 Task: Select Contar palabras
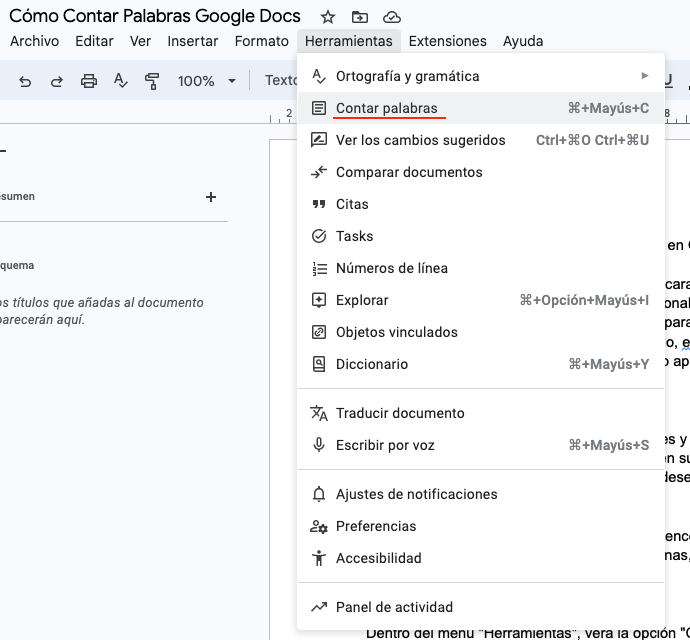point(481,108)
